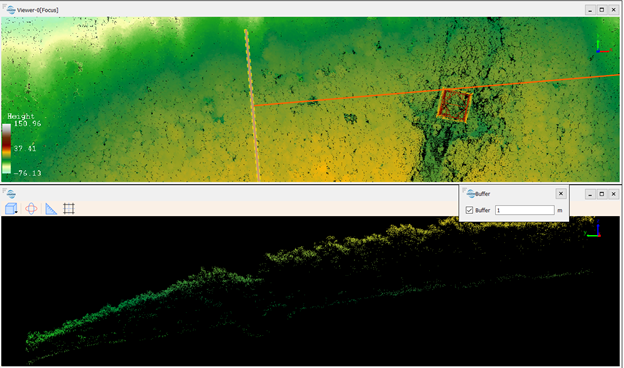This screenshot has height=368, width=624.
Task: Click the axis gizmo in profile view
Action: (x=594, y=230)
